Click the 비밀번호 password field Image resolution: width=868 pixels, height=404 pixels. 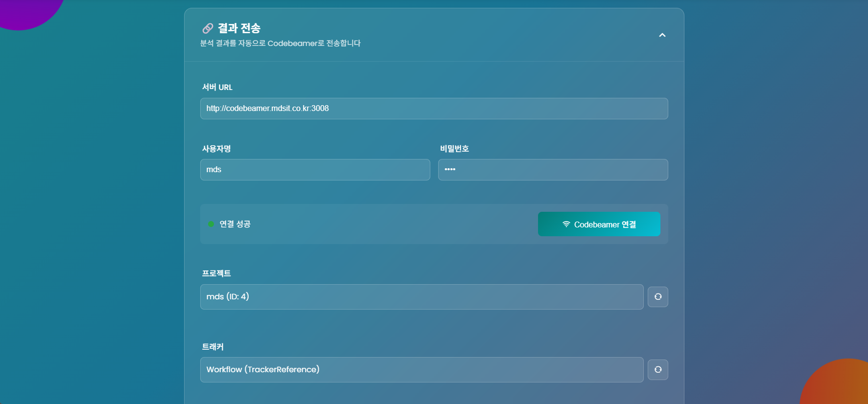click(x=553, y=170)
